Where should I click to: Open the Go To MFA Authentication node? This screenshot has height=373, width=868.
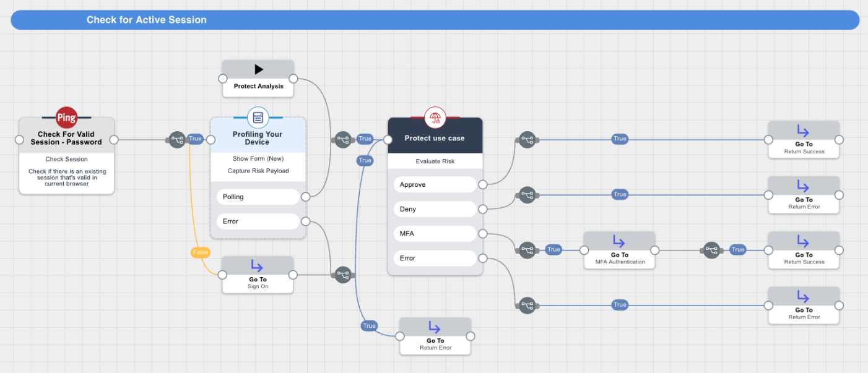pyautogui.click(x=620, y=250)
